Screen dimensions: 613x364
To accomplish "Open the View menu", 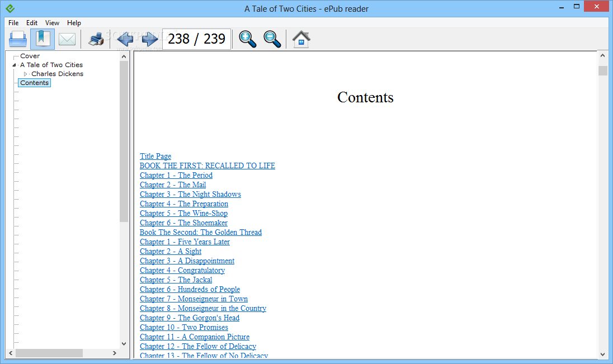I will click(x=52, y=23).
